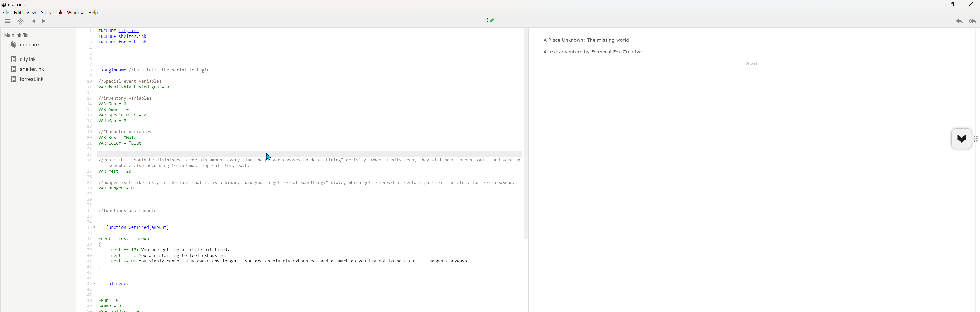Open the Story menu
The image size is (980, 312).
46,13
